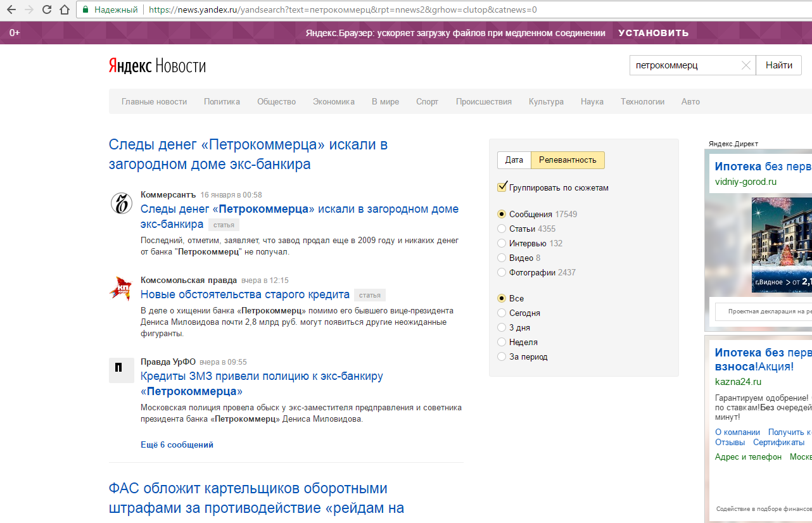812x523 pixels.
Task: Click the browser forward arrow
Action: tap(29, 10)
